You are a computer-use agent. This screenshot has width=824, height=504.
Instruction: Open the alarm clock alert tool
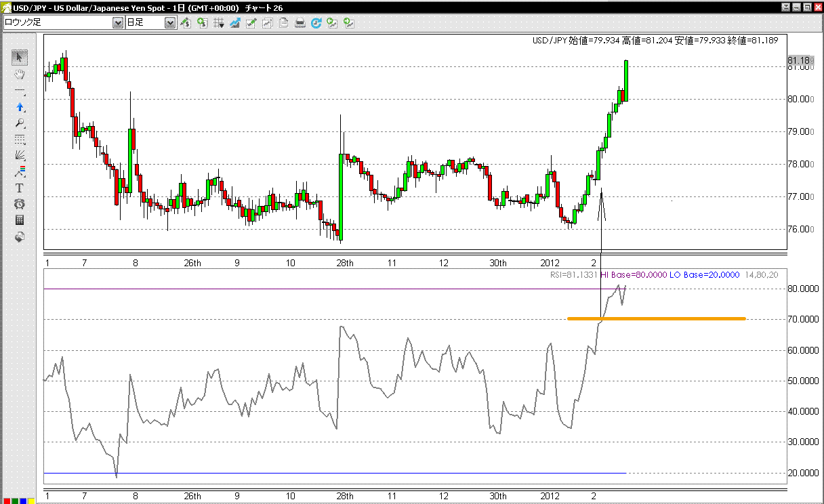[x=20, y=204]
